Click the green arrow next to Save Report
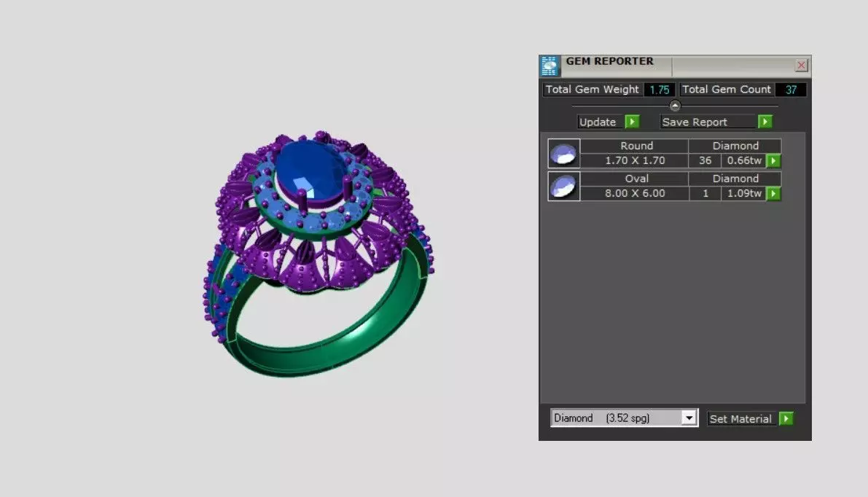The width and height of the screenshot is (868, 497). click(765, 122)
